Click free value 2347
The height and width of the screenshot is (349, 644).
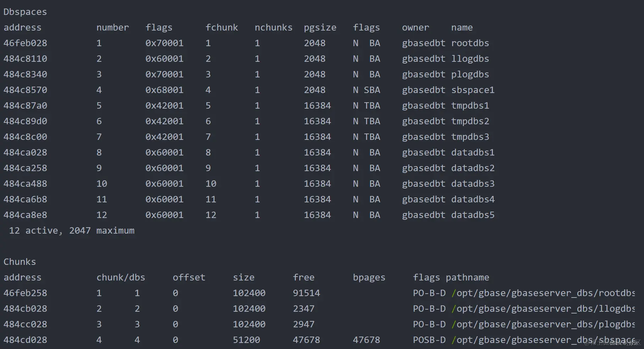304,309
